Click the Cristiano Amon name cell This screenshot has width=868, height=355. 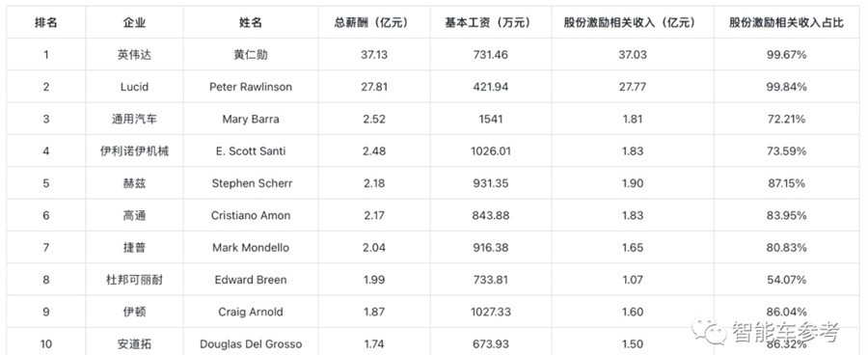(251, 215)
